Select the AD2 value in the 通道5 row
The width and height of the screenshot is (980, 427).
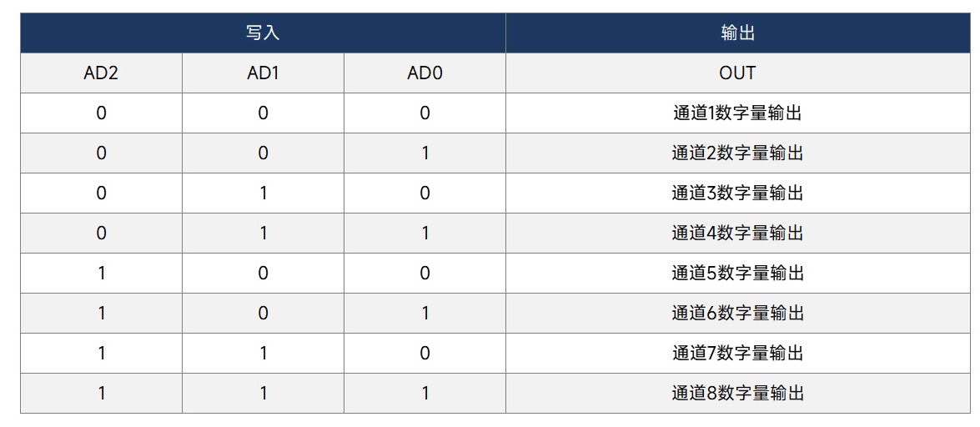(101, 274)
